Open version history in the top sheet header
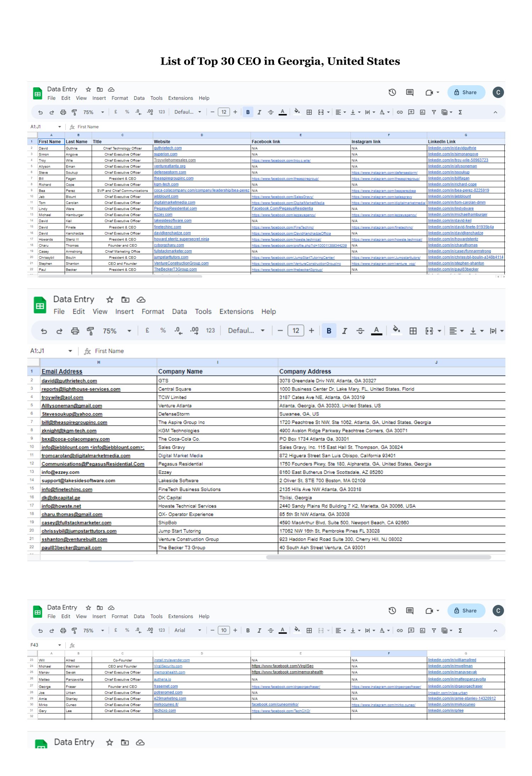Viewport: 532px width, 776px height. (392, 92)
